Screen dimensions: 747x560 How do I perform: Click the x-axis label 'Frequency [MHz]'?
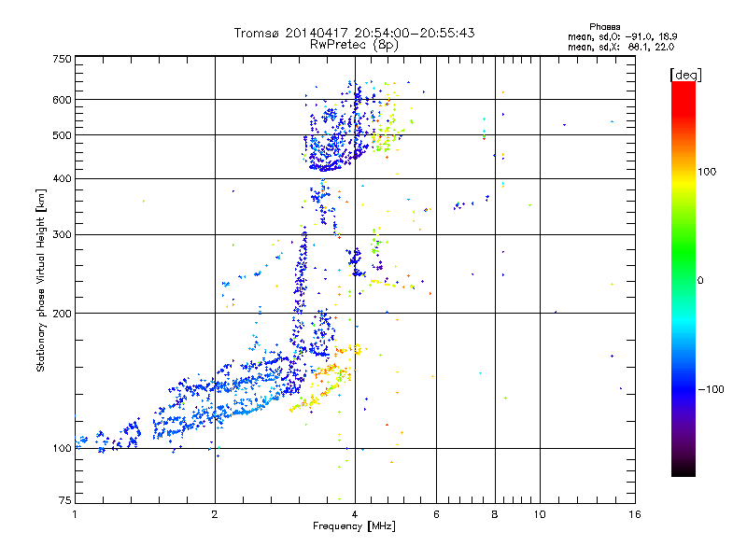(x=354, y=526)
